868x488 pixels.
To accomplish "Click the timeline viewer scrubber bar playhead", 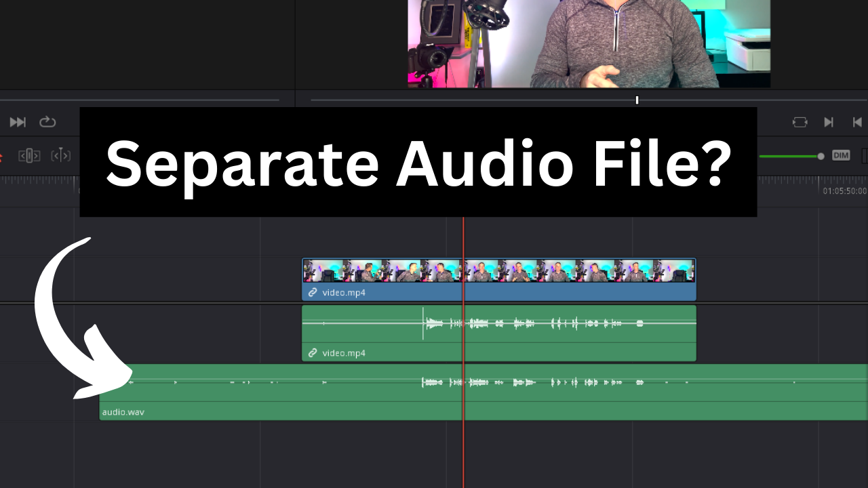I will click(x=637, y=100).
